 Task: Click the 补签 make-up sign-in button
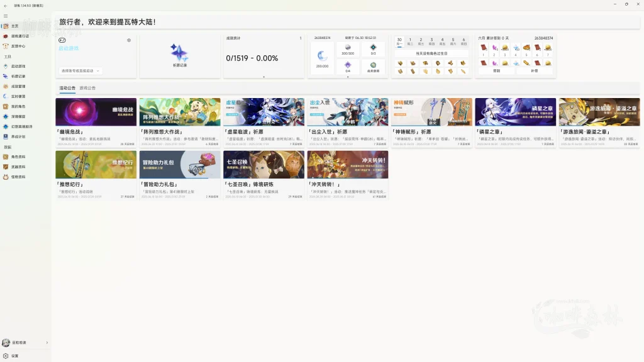click(535, 71)
